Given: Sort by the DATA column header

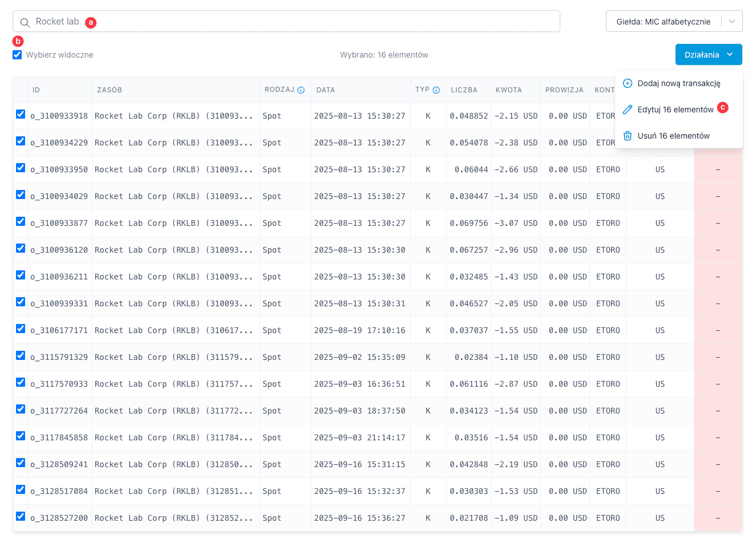Looking at the screenshot, I should [x=326, y=90].
